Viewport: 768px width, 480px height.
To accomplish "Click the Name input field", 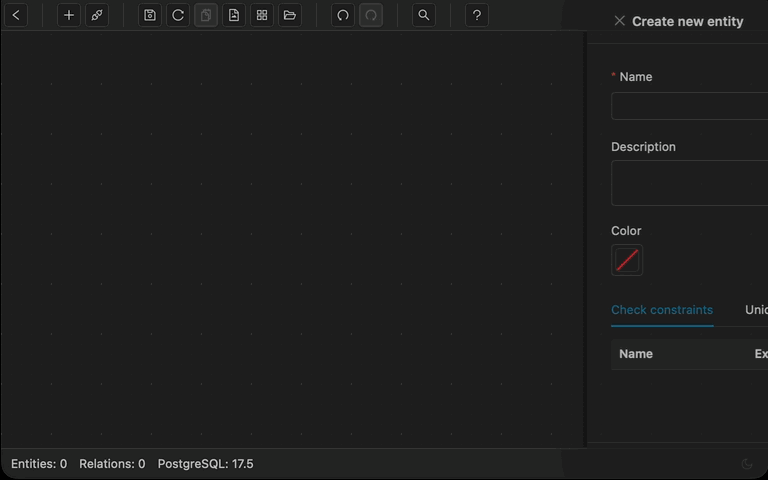I will (690, 106).
